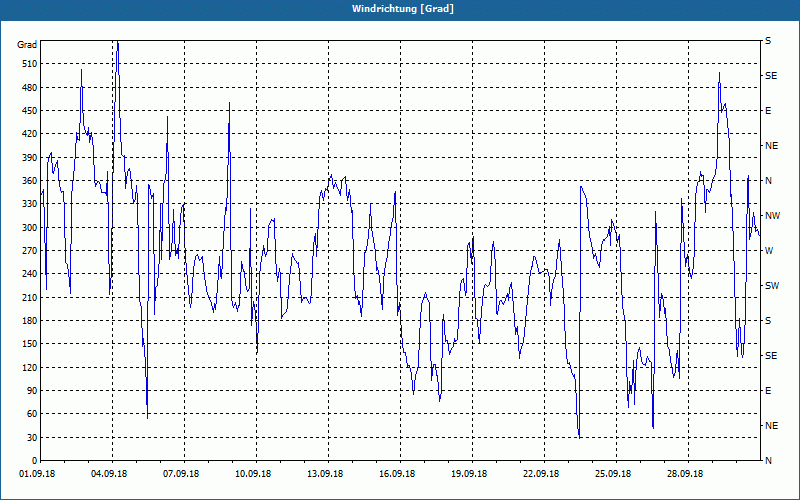Click the 180 y-axis value
Viewport: 800px width, 500px height.
pos(29,321)
